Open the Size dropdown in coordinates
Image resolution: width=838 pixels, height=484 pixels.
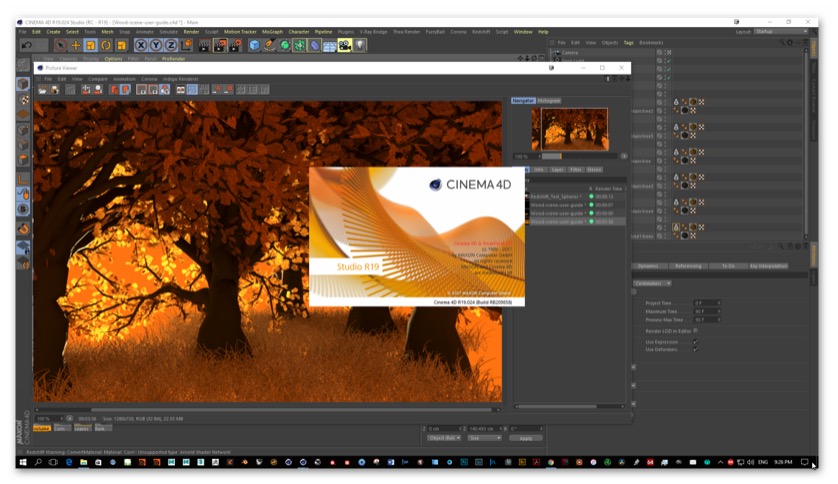tap(485, 438)
